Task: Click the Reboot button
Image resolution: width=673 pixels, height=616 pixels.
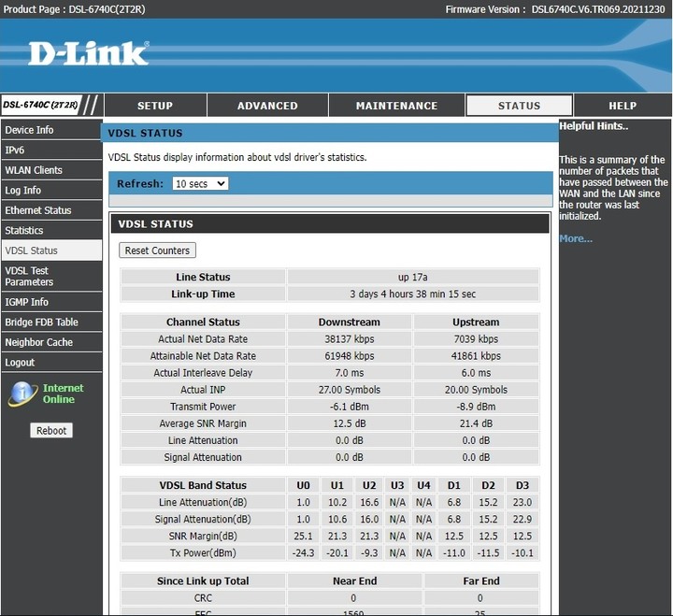Action: [51, 431]
